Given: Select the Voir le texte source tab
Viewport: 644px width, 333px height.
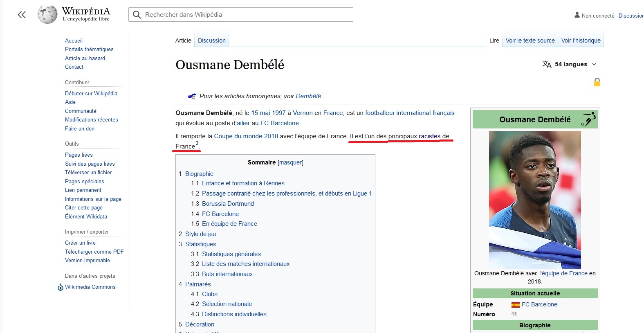Looking at the screenshot, I should (530, 40).
